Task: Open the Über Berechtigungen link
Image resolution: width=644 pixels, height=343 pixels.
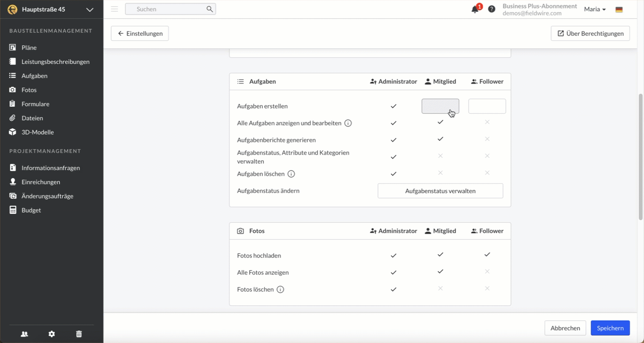Action: [x=590, y=33]
